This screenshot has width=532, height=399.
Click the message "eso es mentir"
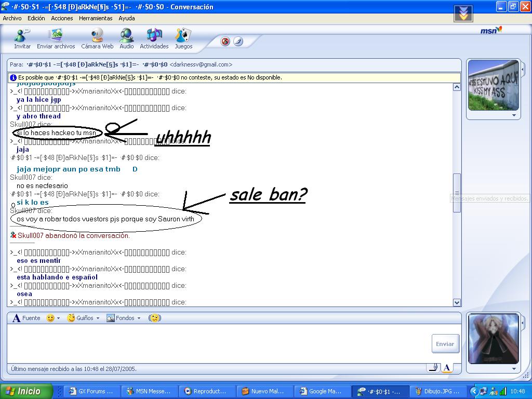tap(38, 261)
